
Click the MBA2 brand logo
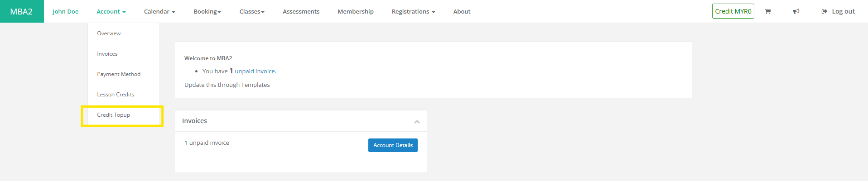[x=21, y=11]
